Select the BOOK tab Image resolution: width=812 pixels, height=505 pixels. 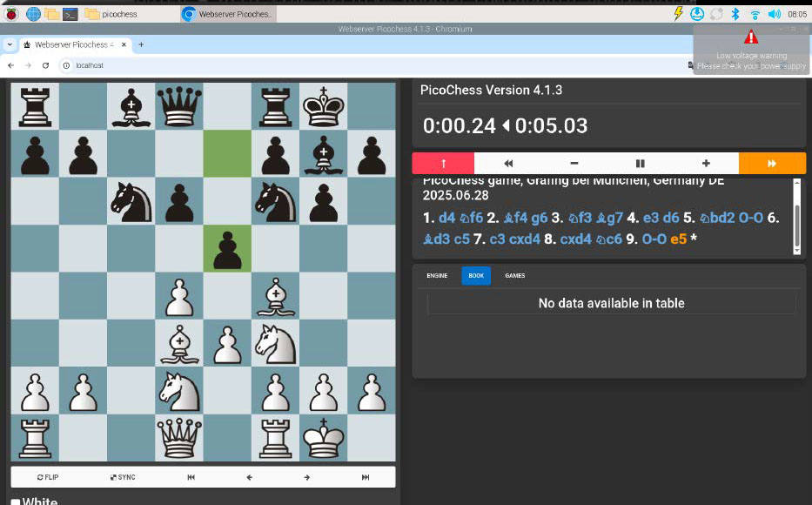click(476, 276)
